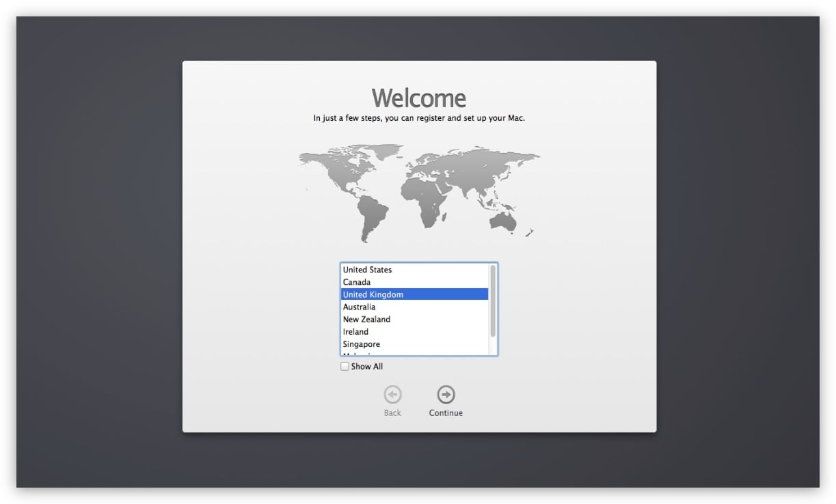Click the Show All label text
Viewport: 836px width, 504px height.
367,367
